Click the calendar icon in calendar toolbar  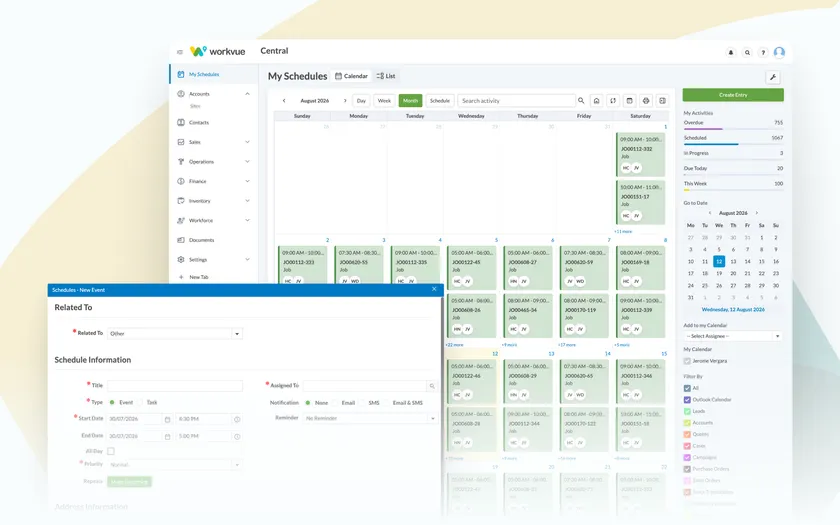629,101
